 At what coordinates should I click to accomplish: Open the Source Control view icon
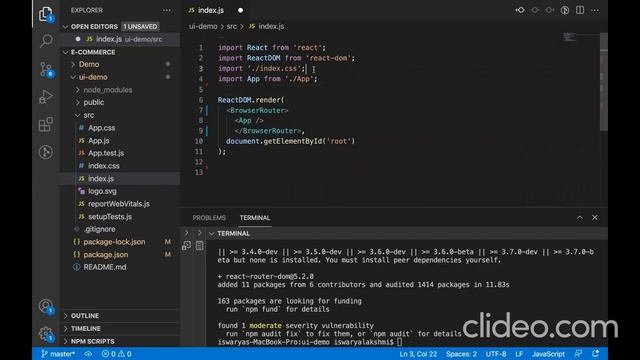tap(46, 69)
